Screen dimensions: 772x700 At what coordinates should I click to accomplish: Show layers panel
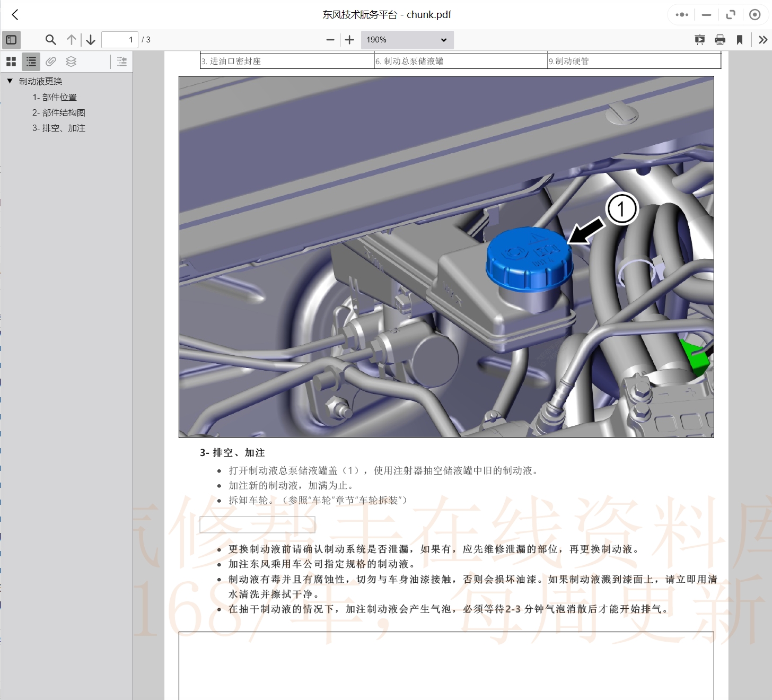[x=71, y=62]
